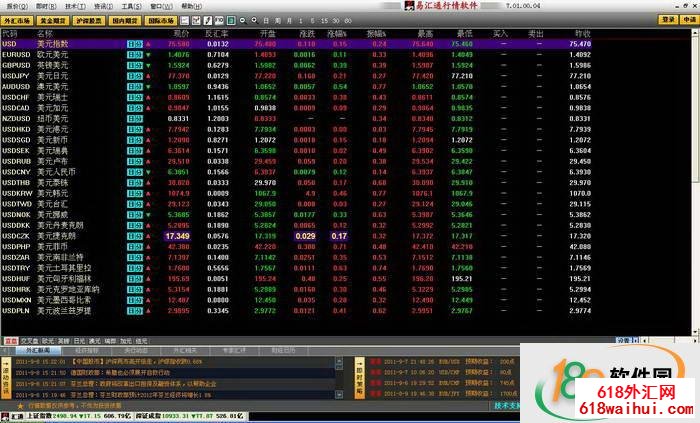The image size is (700, 423).
Task: Open the 技术(T) menu
Action: click(75, 6)
